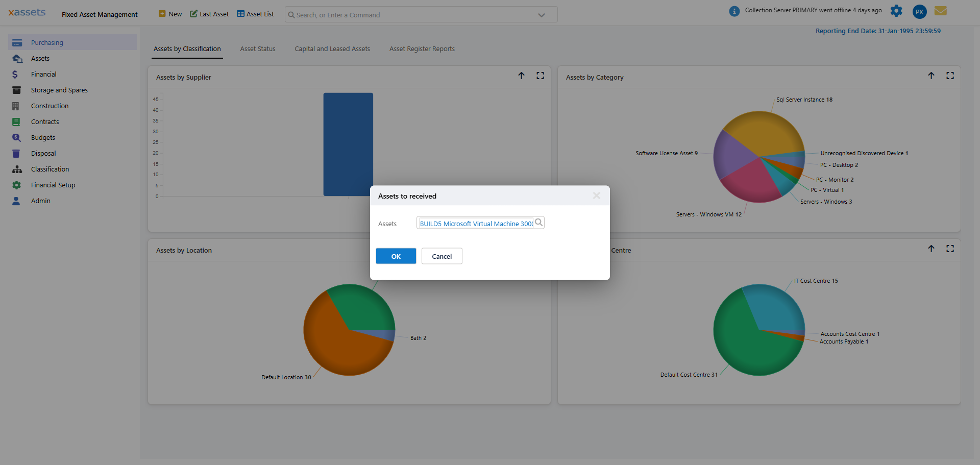This screenshot has width=980, height=465.
Task: Open the search bar dropdown chevron
Action: click(542, 15)
